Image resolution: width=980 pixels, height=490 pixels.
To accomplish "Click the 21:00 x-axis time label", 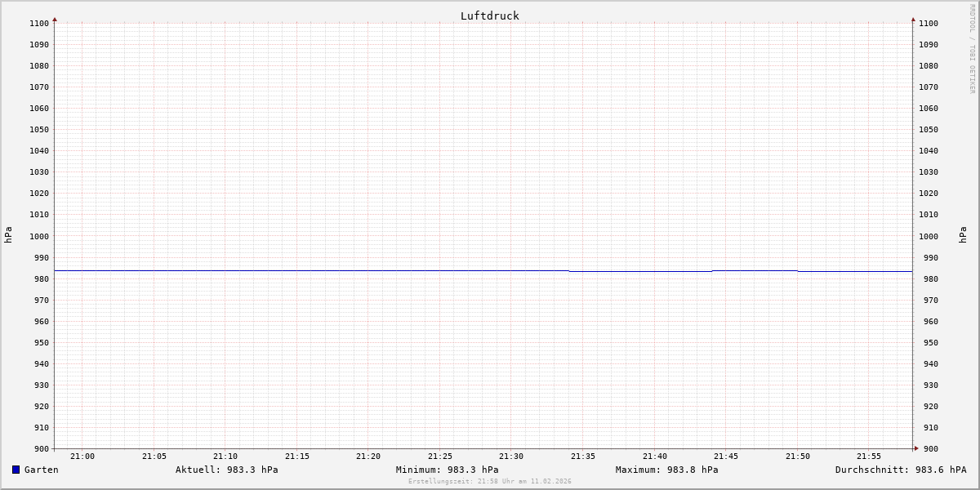I will click(82, 457).
